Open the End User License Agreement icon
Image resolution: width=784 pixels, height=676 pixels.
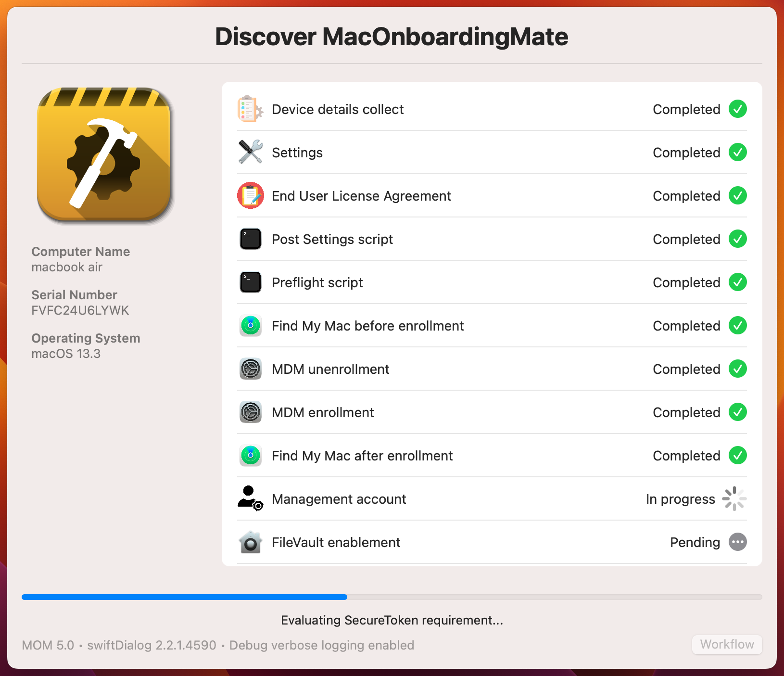(x=250, y=196)
